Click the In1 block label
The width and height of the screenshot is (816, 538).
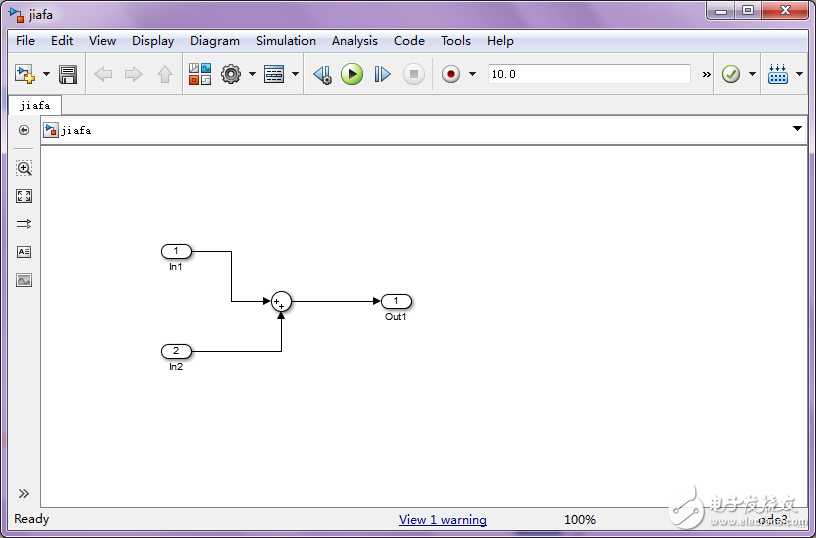point(176,266)
